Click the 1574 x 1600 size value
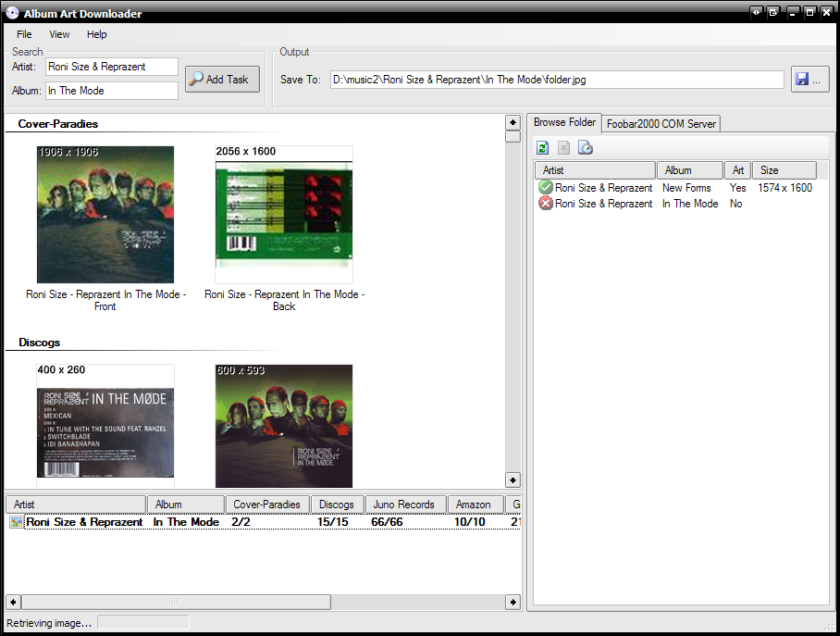This screenshot has width=840, height=636. [x=784, y=188]
